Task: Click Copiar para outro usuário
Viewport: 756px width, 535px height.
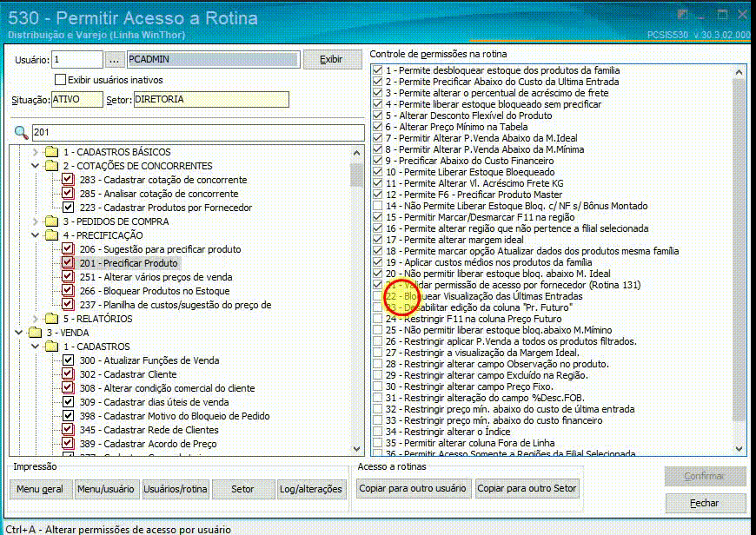Action: tap(413, 488)
